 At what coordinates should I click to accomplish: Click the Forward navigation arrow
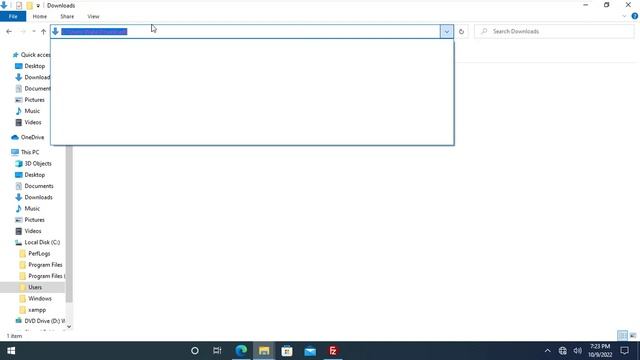(23, 31)
